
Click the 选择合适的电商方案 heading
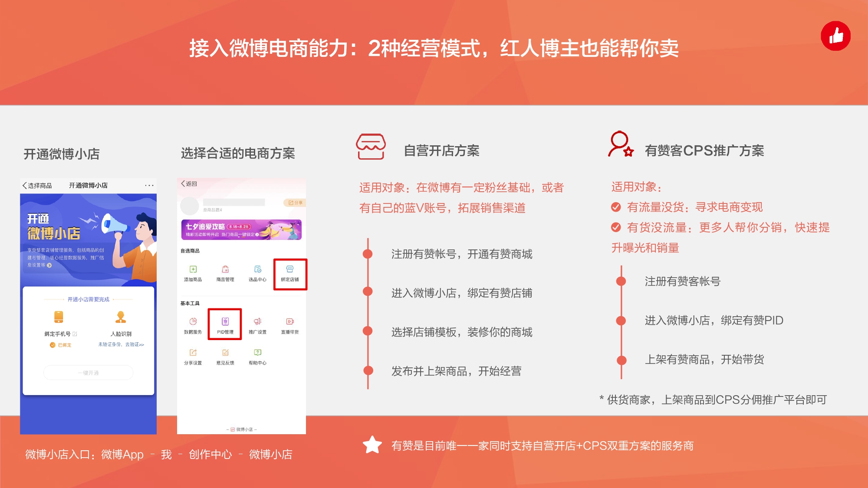238,153
